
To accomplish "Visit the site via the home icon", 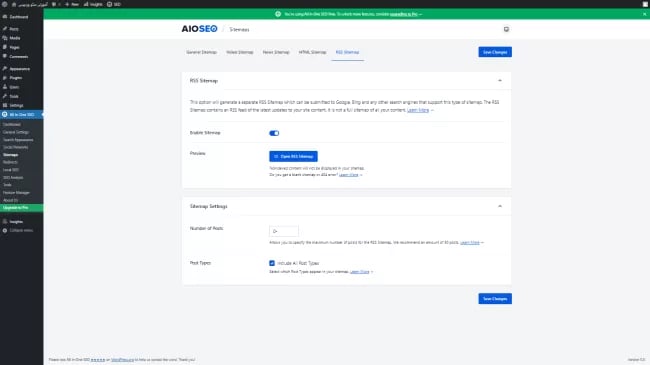I will point(14,4).
